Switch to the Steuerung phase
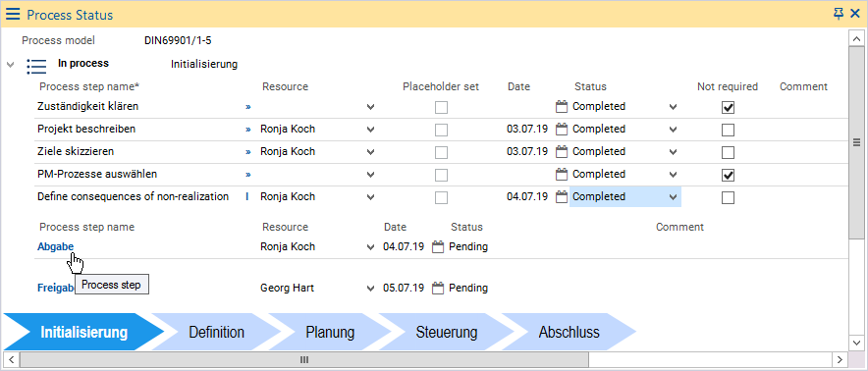 pyautogui.click(x=446, y=333)
